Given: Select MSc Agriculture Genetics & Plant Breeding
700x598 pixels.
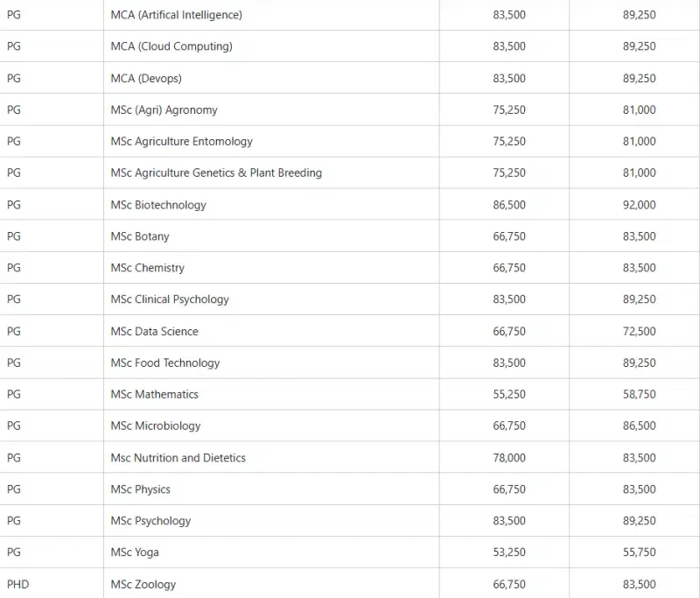Looking at the screenshot, I should click(216, 173).
